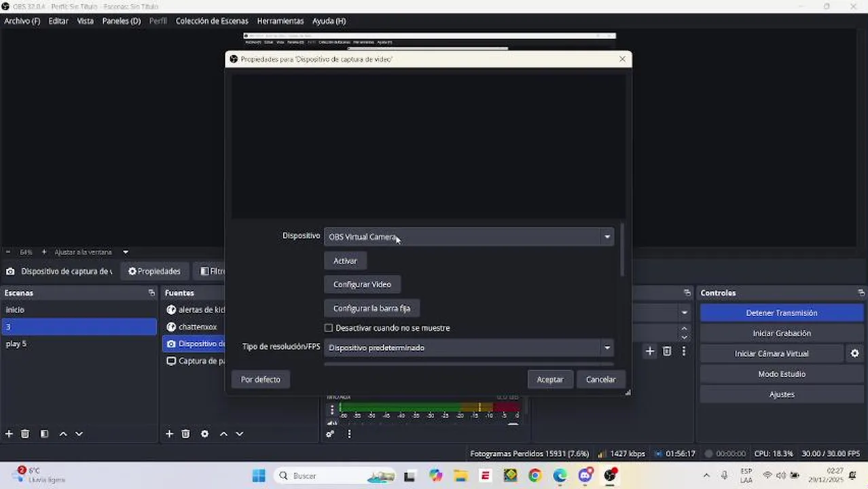The image size is (868, 489).
Task: Open Discord from the taskbar
Action: click(x=585, y=475)
